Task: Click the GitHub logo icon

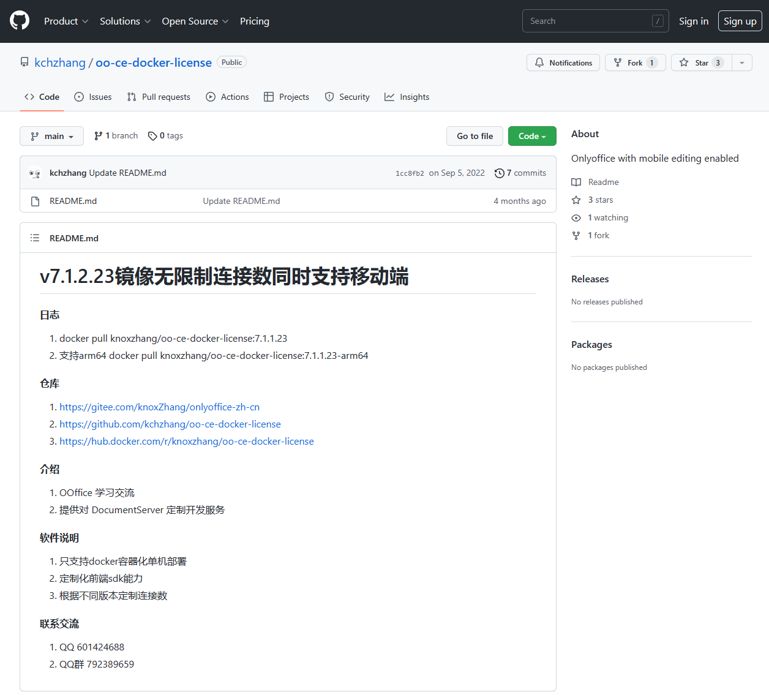Action: 20,21
